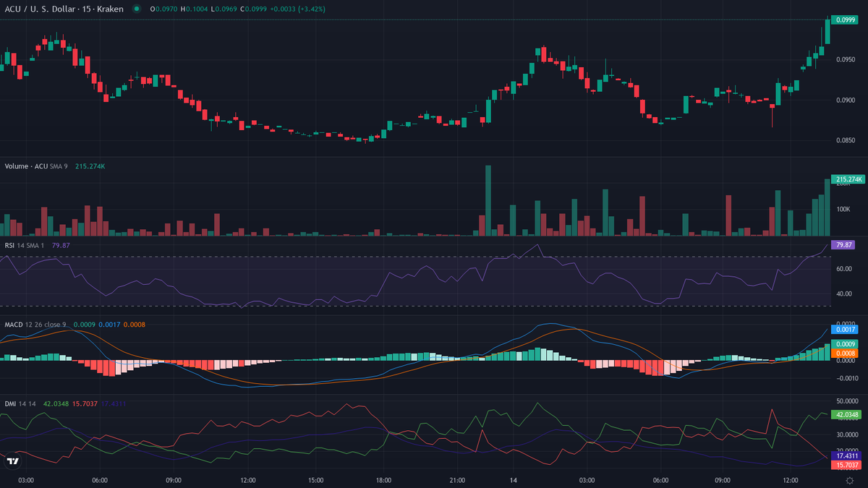Click 21:00 on the time axis
This screenshot has width=868, height=488.
pos(456,480)
